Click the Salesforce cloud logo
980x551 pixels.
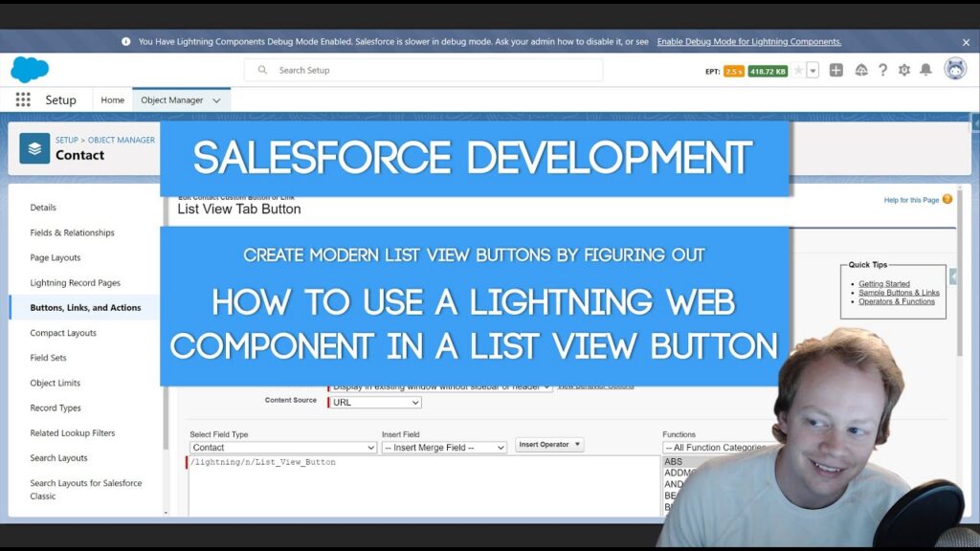pos(30,69)
